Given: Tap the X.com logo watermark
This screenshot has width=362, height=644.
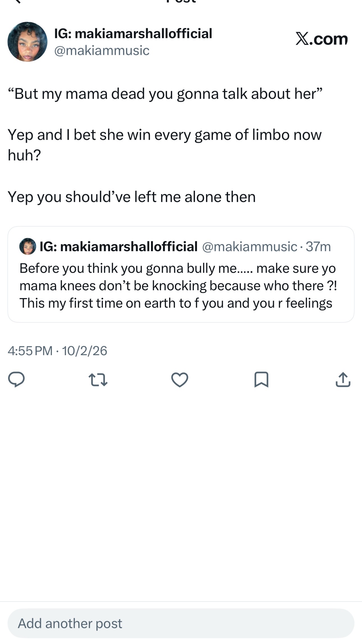Looking at the screenshot, I should click(322, 39).
